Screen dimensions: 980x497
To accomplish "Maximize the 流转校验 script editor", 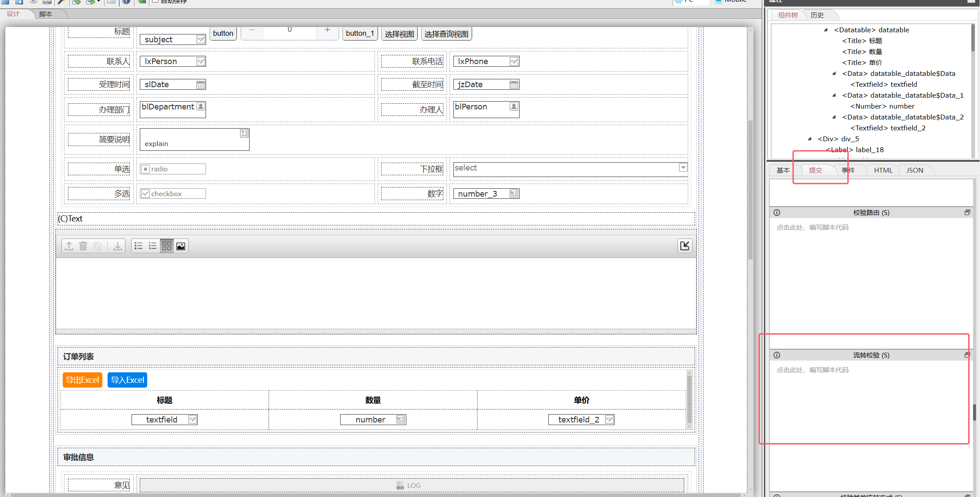I will [967, 355].
